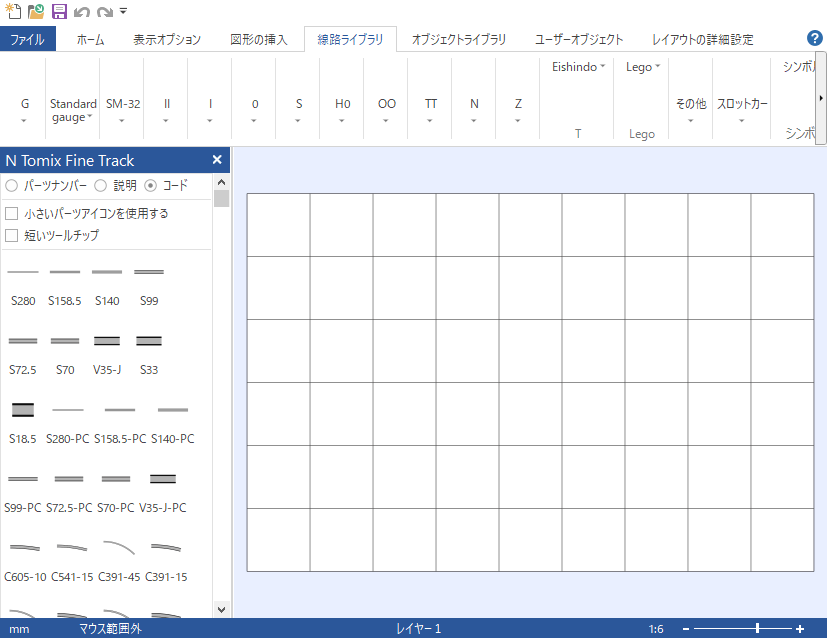Open the Z scale library dropdown
Image resolution: width=827 pixels, height=638 pixels.
pyautogui.click(x=518, y=110)
